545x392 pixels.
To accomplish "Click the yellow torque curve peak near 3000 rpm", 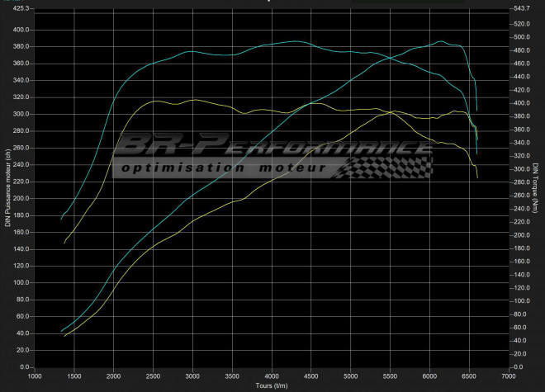I will click(x=192, y=100).
